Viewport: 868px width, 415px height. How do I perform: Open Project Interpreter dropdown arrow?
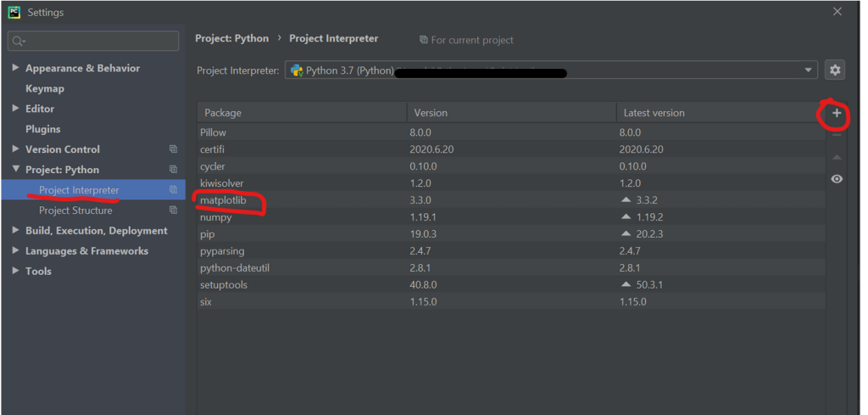[808, 70]
